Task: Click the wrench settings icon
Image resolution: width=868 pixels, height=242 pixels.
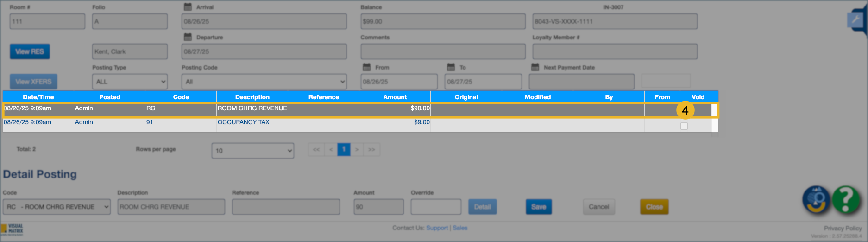Action: coord(855,20)
